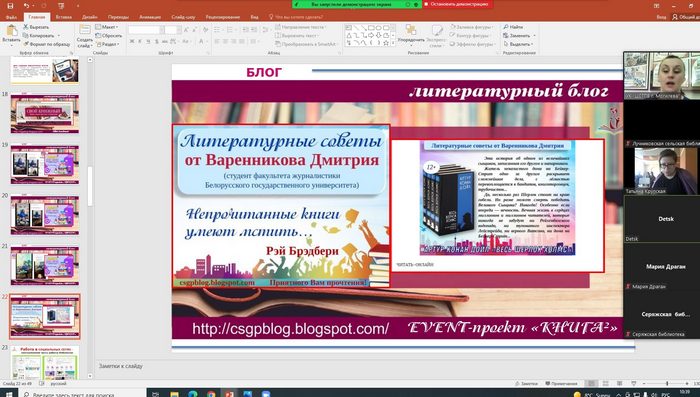This screenshot has width=700, height=397.
Task: Expand the Layout (Макет) dropdown
Action: click(107, 27)
